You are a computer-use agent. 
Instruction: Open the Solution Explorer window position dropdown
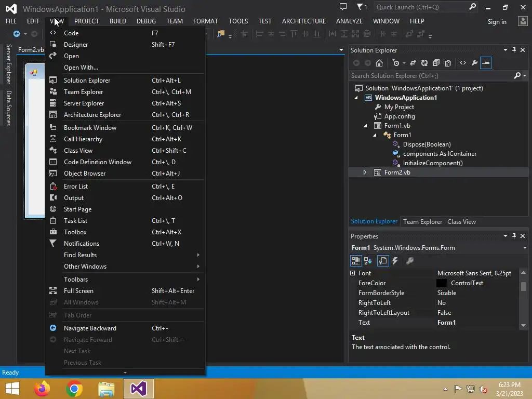[x=505, y=50]
